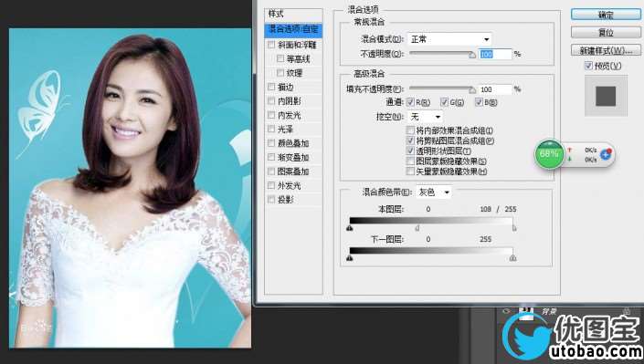Click the 填充不透明度 slider handle
Image resolution: width=644 pixels, height=364 pixels.
[x=472, y=89]
